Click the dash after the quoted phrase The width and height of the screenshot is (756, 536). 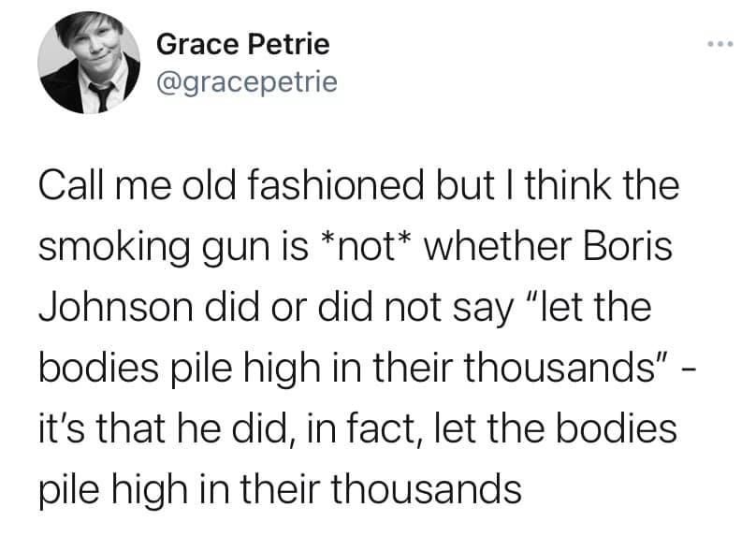[690, 370]
